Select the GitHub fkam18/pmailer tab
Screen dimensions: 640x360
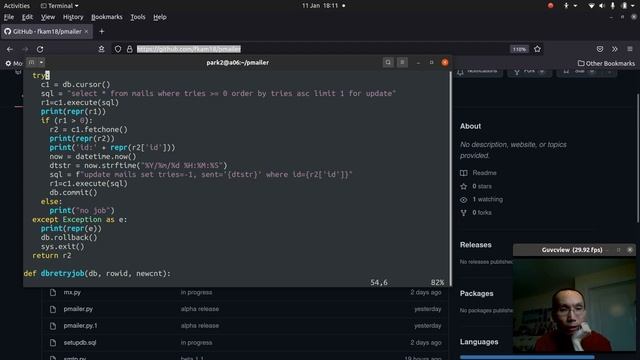coord(47,31)
